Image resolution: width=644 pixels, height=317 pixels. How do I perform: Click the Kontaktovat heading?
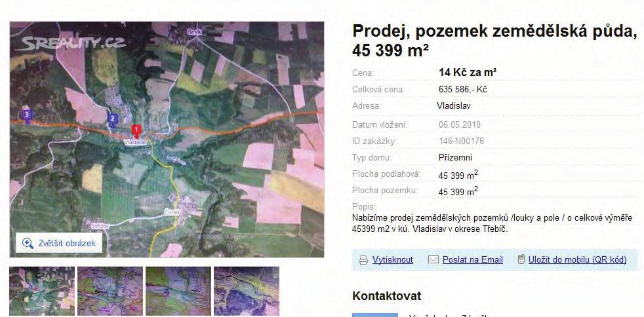point(386,295)
